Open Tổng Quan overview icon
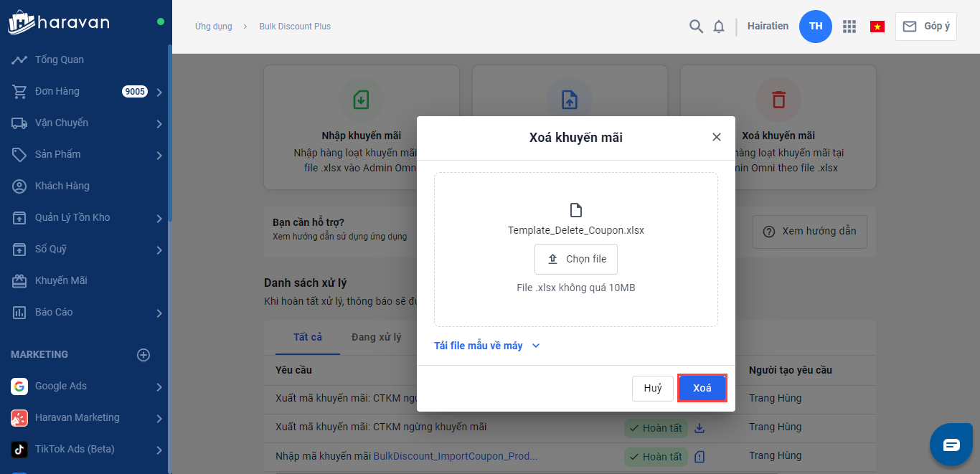This screenshot has width=980, height=474. (x=19, y=60)
